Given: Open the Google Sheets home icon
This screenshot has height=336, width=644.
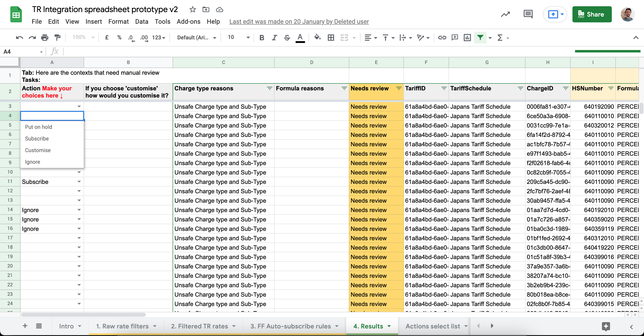Looking at the screenshot, I should coord(16,14).
